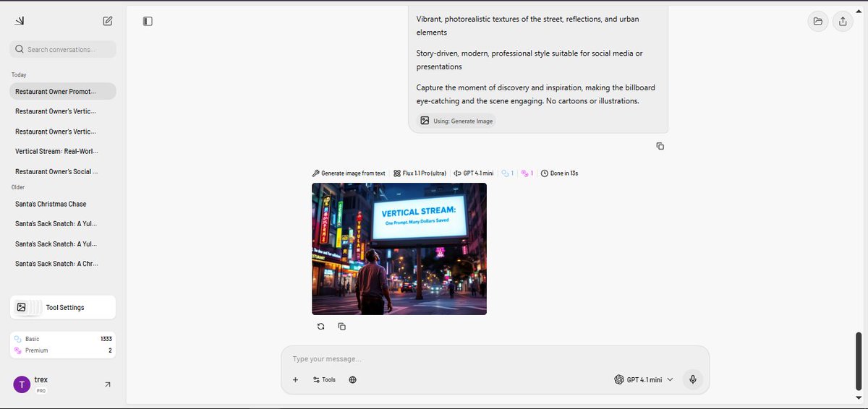Screen dimensions: 868x409
Task: Open account arrow next to trex
Action: pos(108,384)
